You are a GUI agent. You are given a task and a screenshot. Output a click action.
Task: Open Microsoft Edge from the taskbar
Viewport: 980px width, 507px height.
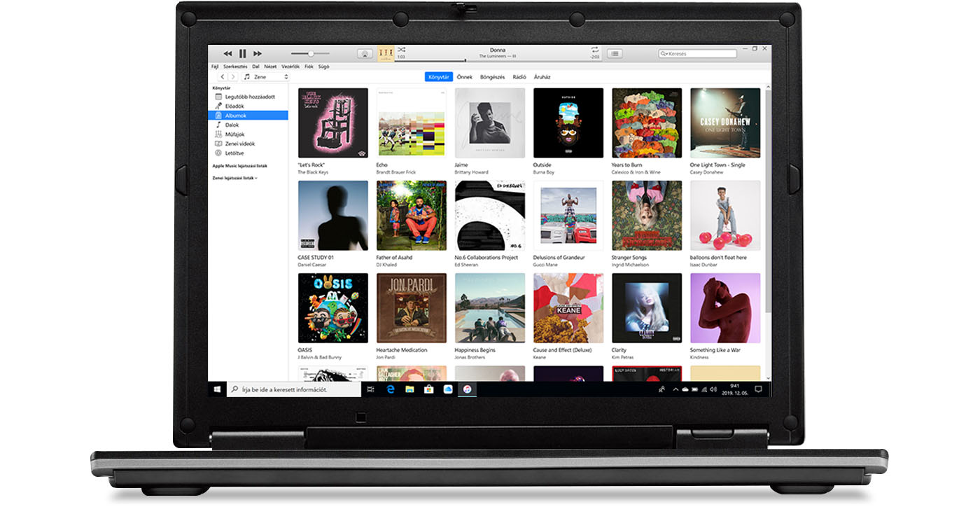391,389
